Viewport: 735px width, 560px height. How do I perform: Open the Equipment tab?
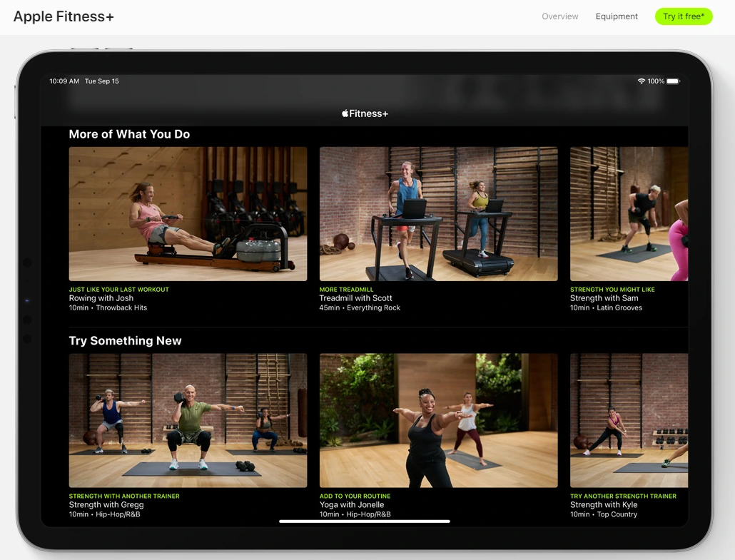617,16
